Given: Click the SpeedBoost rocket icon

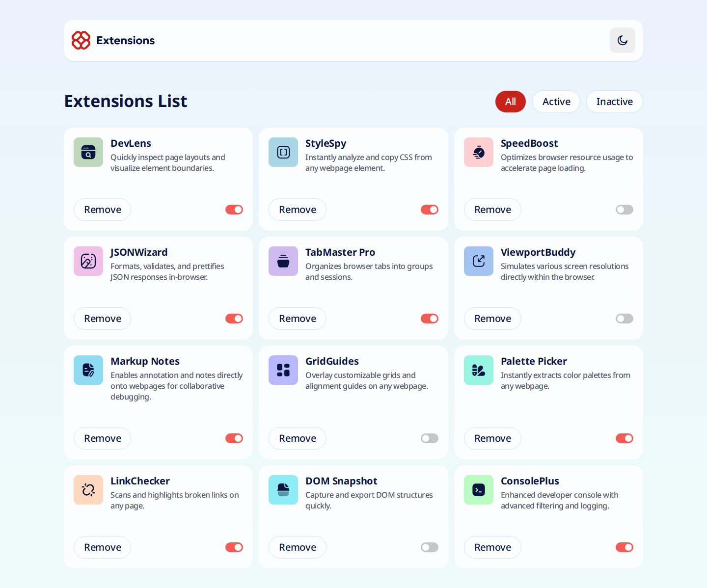Looking at the screenshot, I should click(x=479, y=152).
